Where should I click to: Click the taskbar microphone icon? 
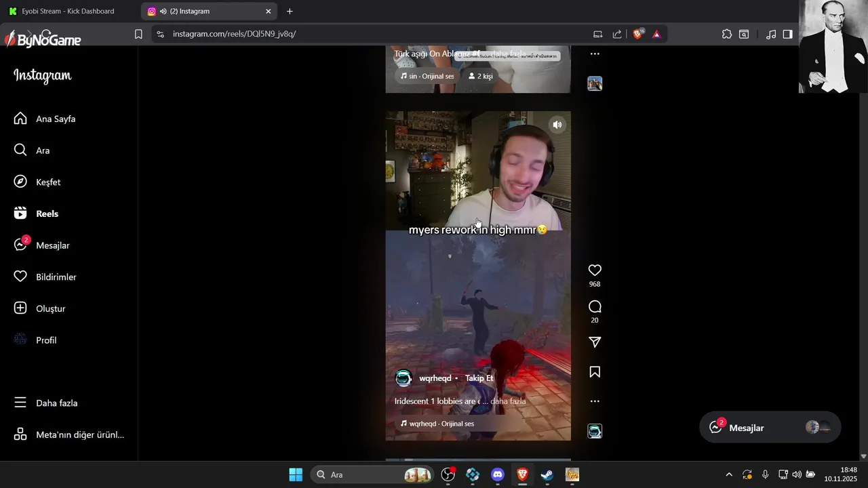tap(765, 474)
